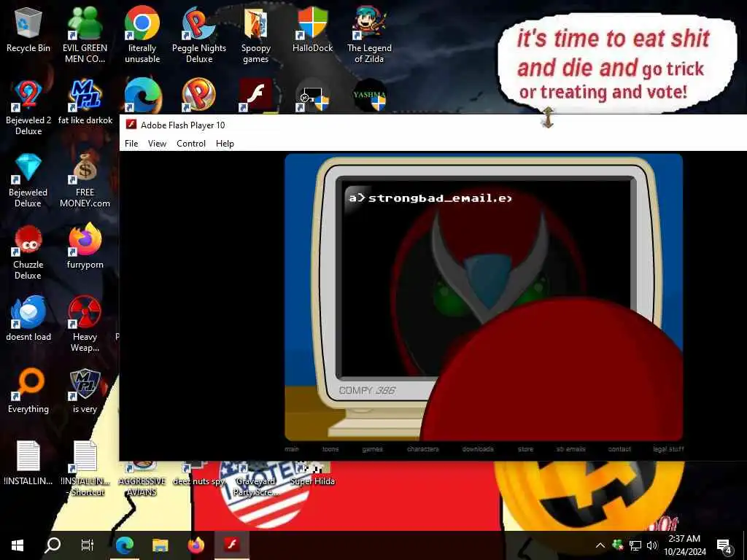Open the notification center icon
This screenshot has height=560, width=747.
click(x=724, y=546)
